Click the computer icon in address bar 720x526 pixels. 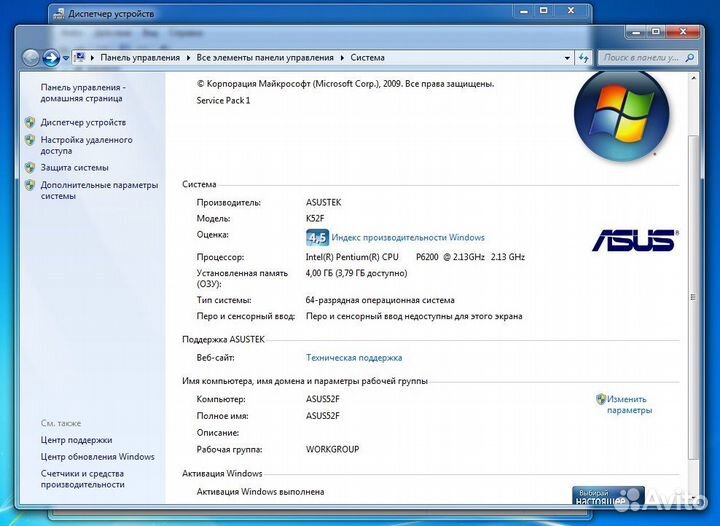(x=79, y=57)
